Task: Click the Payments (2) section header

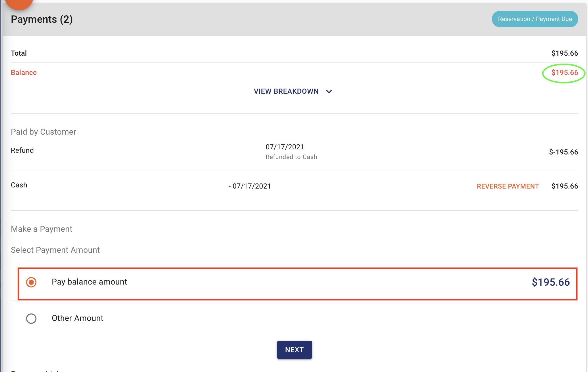Action: click(42, 19)
